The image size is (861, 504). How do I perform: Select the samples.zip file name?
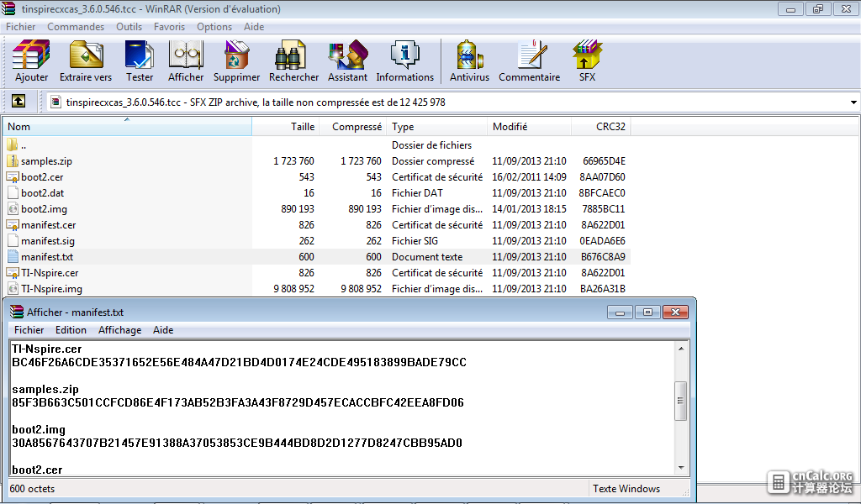tap(47, 160)
